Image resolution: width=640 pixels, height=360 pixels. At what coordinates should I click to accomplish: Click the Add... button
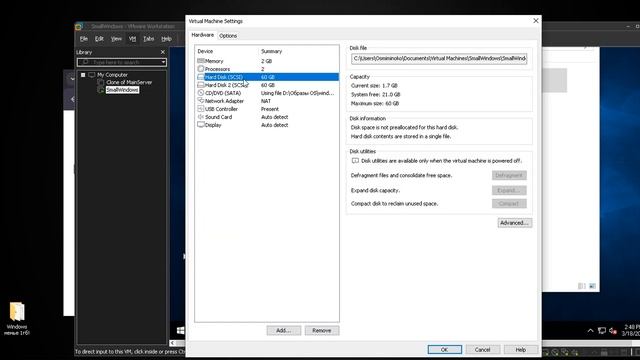[284, 330]
